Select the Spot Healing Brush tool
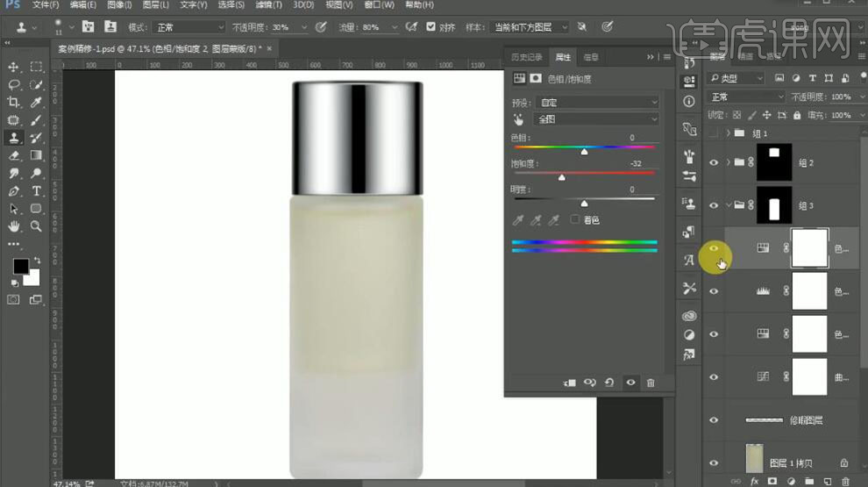The image size is (868, 487). (13, 120)
